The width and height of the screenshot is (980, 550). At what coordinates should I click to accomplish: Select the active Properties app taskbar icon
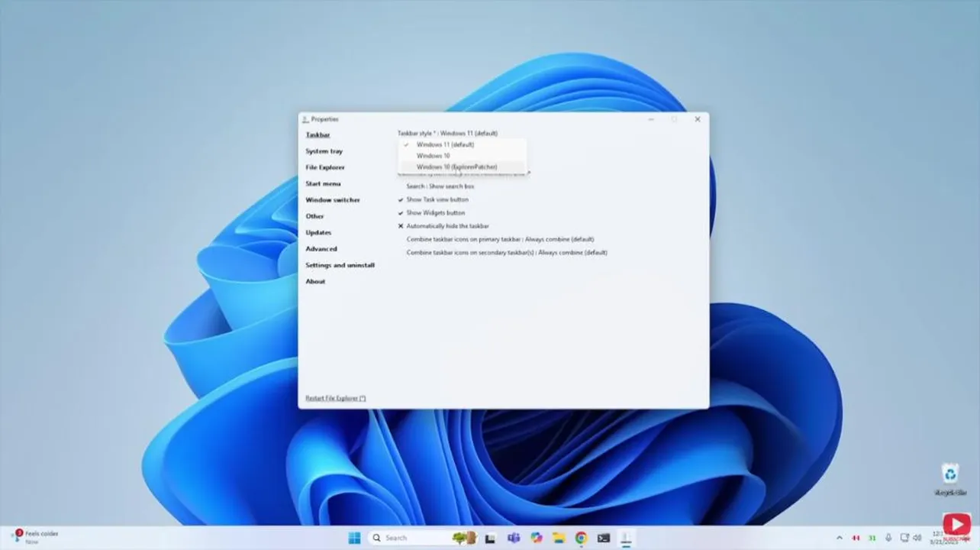point(626,538)
